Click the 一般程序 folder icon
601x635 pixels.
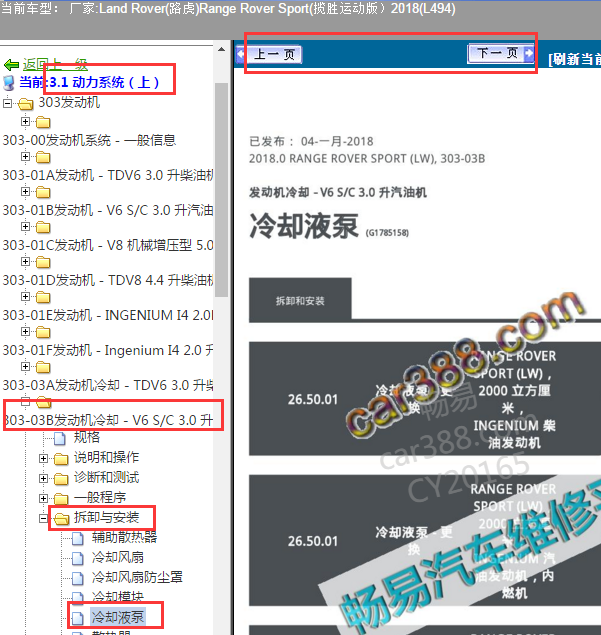[x=61, y=499]
